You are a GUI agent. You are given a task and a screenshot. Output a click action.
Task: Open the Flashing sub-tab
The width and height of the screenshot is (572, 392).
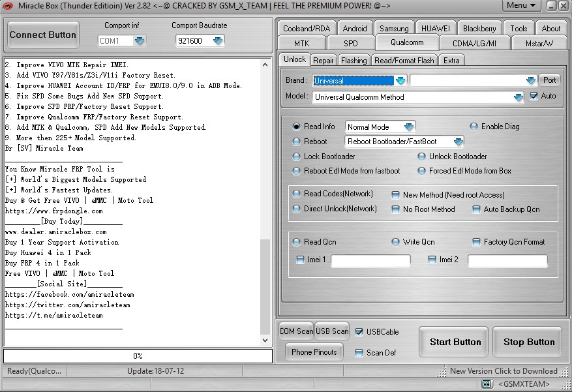point(354,61)
